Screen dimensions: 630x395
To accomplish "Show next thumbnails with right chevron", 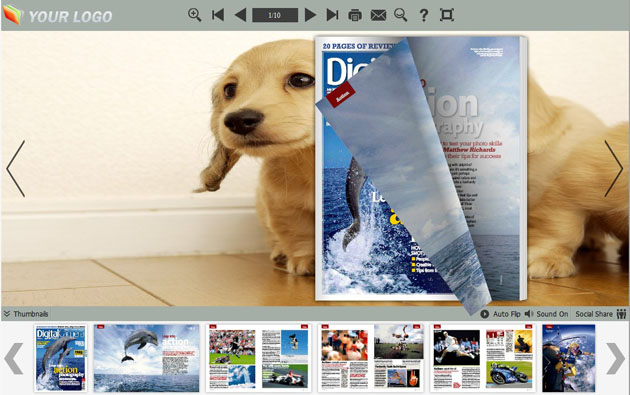I will [616, 358].
